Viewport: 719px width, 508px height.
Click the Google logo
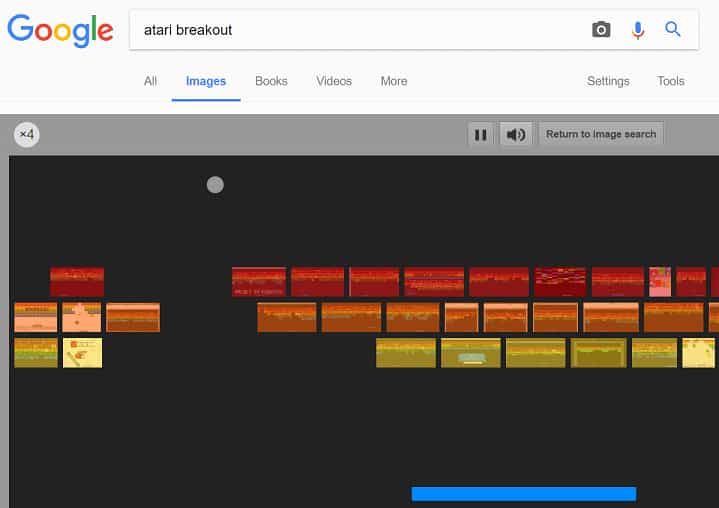click(60, 30)
